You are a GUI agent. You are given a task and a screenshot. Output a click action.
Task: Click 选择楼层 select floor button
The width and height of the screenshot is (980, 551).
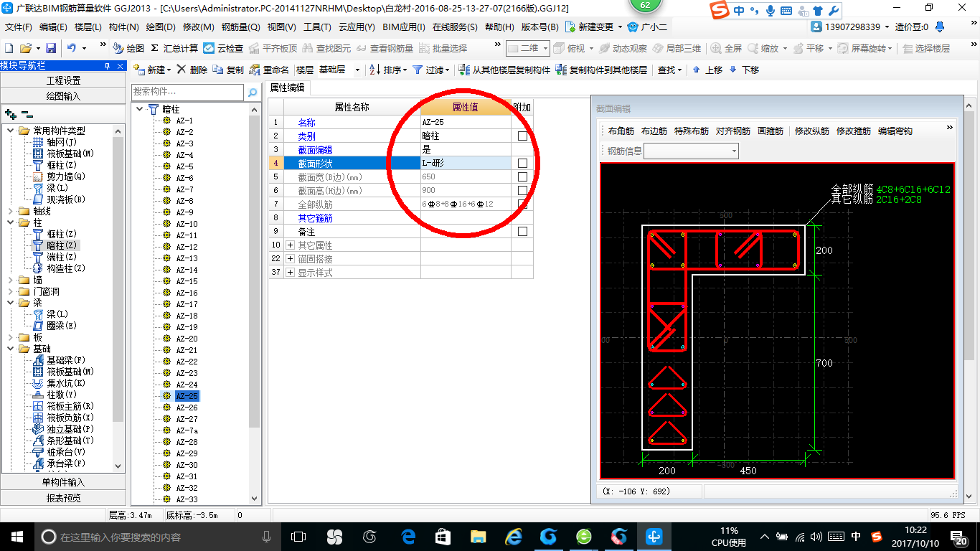tap(925, 48)
